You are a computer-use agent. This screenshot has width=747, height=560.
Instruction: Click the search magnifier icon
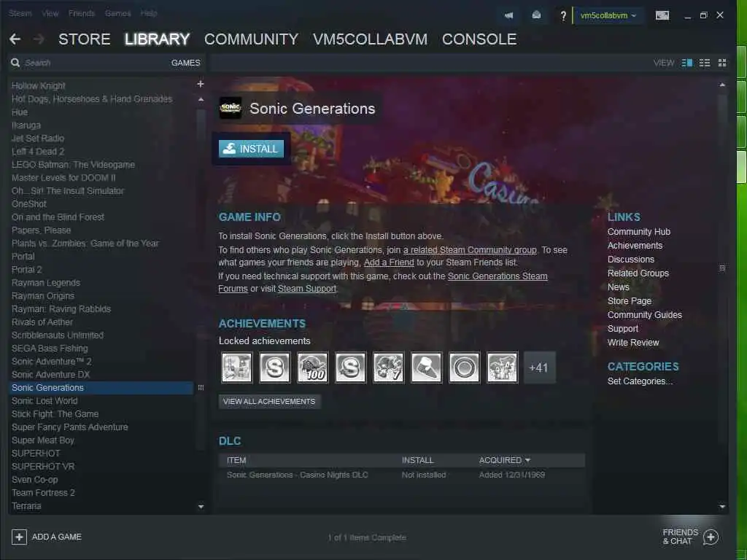pos(15,63)
